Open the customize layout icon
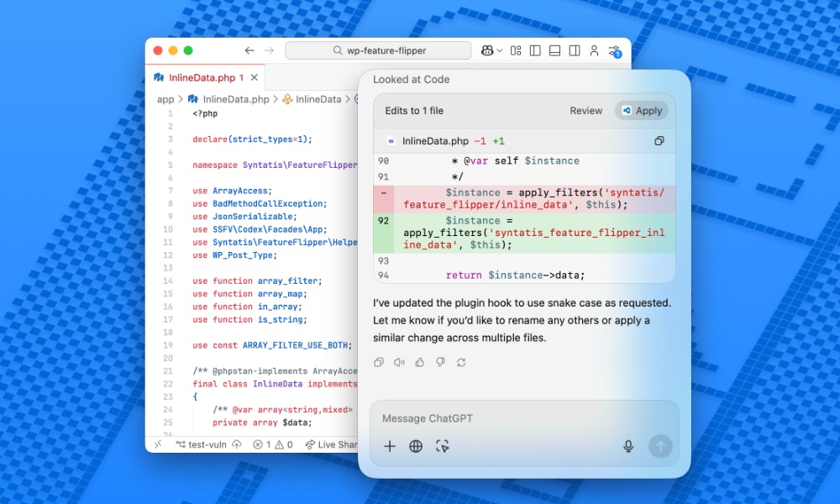Viewport: 840px width, 504px height. pyautogui.click(x=516, y=50)
